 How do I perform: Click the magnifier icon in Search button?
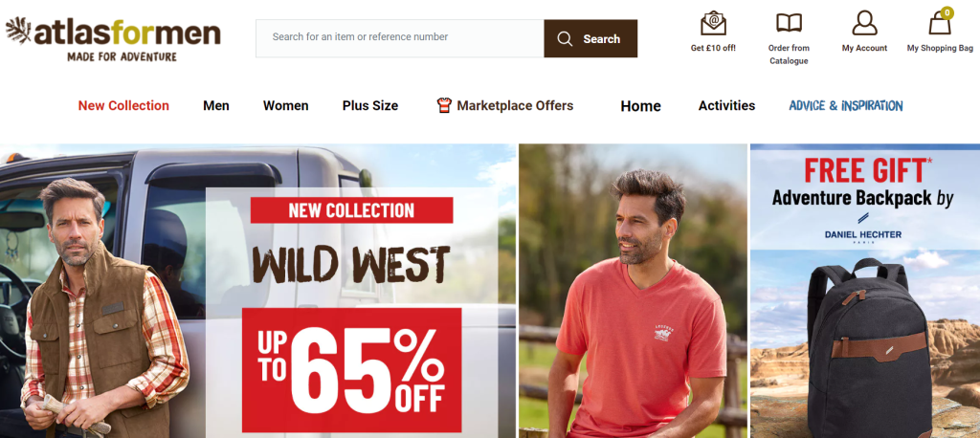coord(565,39)
